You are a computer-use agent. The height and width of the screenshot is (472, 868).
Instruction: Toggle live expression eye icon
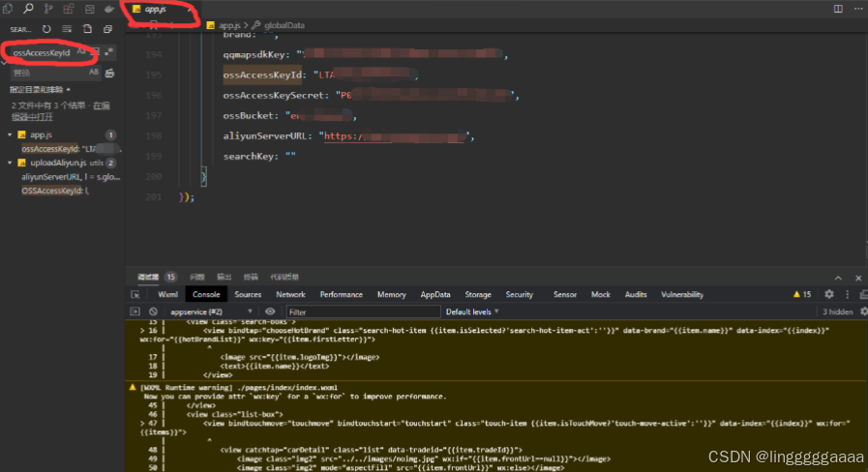coord(270,311)
